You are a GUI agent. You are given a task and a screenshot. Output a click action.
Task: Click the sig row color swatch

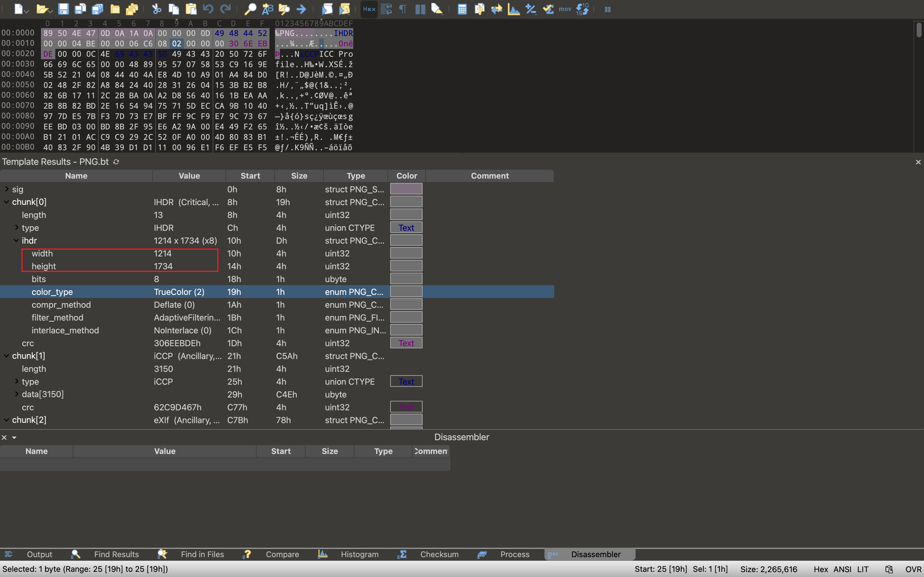406,189
